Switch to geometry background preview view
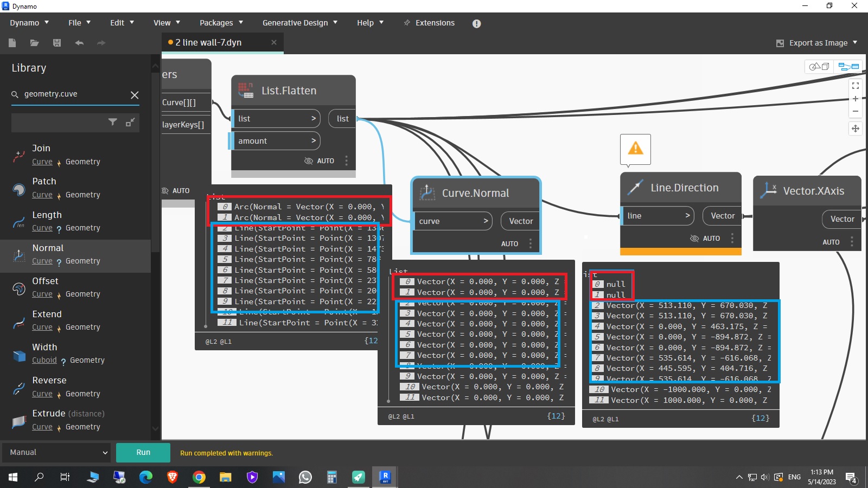 819,67
